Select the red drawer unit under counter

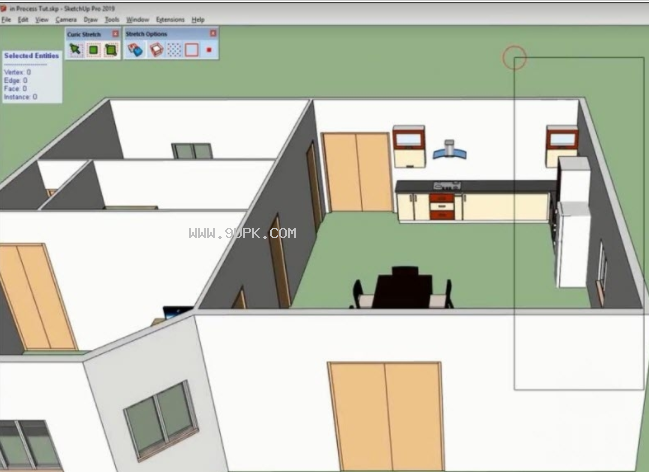point(442,207)
